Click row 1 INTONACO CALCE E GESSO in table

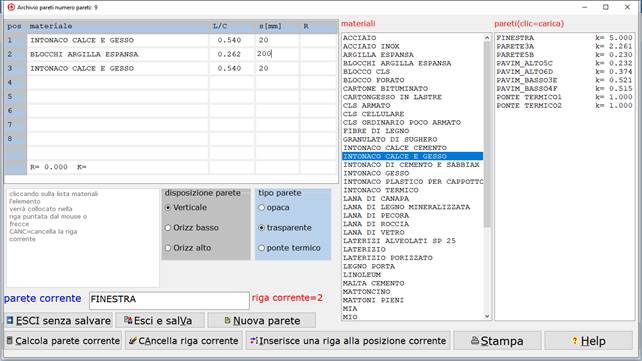118,40
